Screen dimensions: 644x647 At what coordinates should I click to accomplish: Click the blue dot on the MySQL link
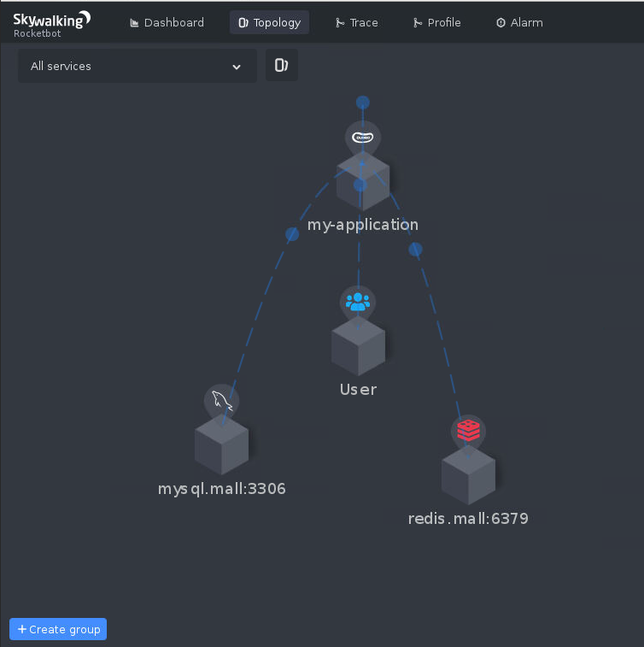(292, 234)
